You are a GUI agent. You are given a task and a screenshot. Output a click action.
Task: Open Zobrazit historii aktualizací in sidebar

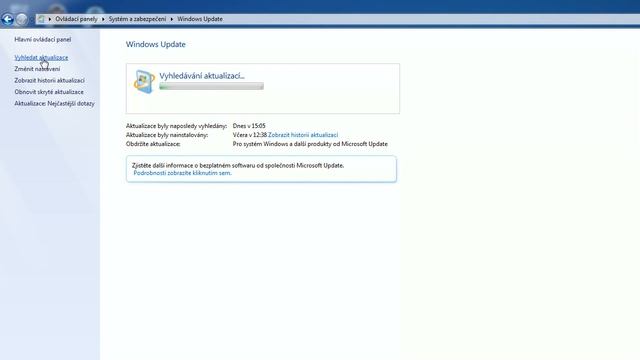[x=49, y=80]
